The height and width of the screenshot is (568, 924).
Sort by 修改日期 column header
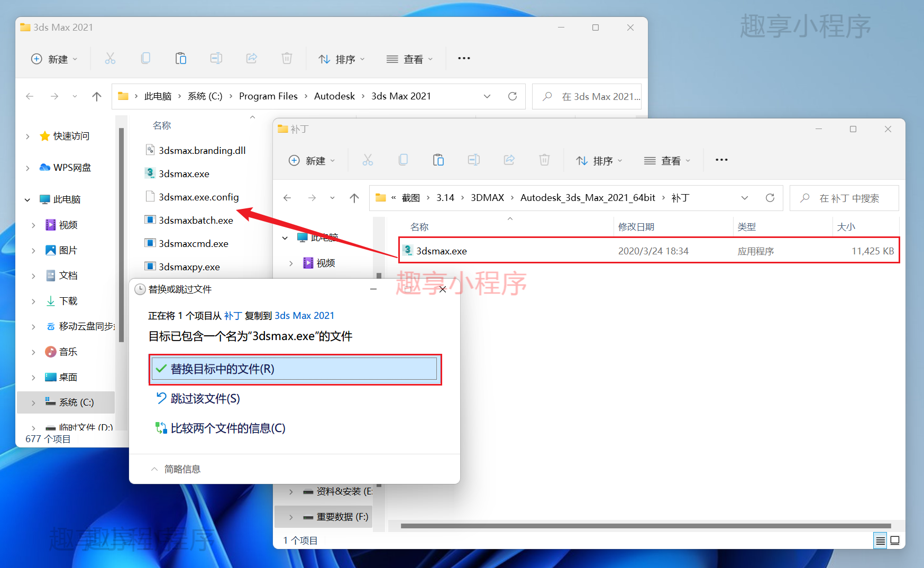(636, 227)
